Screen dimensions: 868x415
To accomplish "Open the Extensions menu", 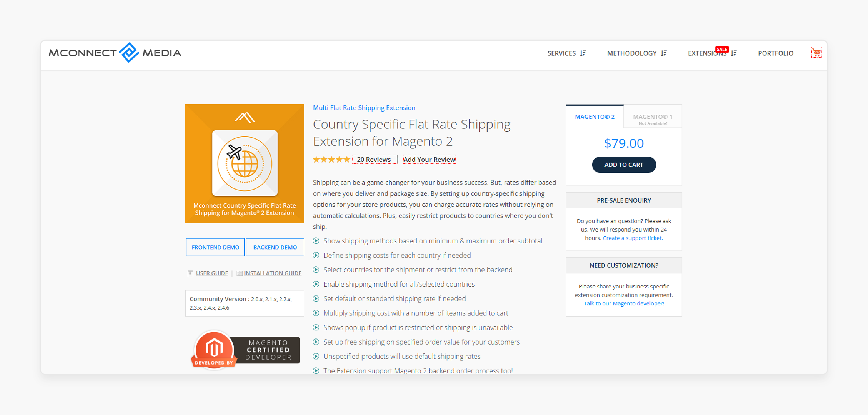I will click(707, 53).
